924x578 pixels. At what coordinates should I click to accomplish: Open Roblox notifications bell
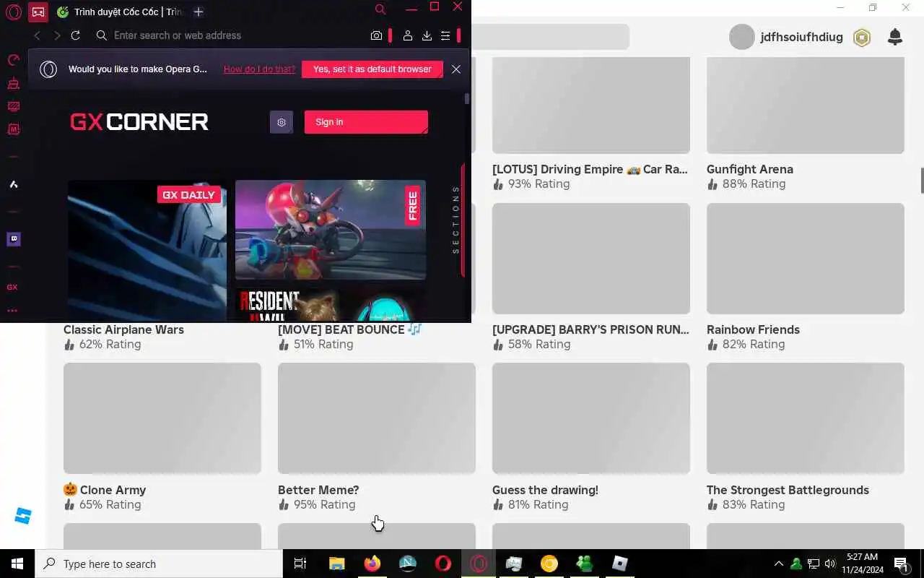pyautogui.click(x=895, y=37)
